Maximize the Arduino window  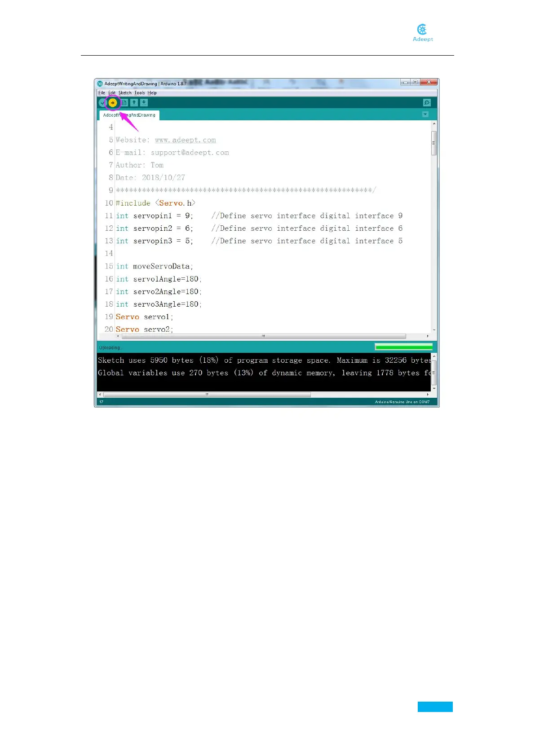(416, 83)
